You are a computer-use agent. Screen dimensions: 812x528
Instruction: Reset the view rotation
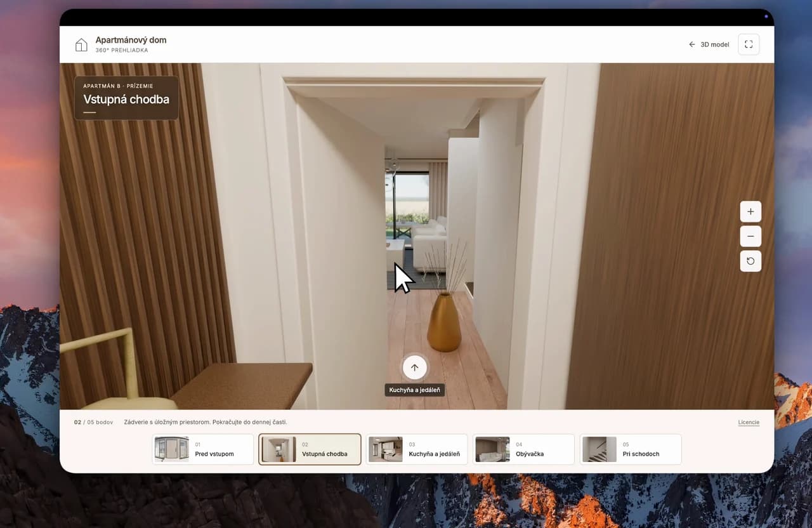click(750, 261)
